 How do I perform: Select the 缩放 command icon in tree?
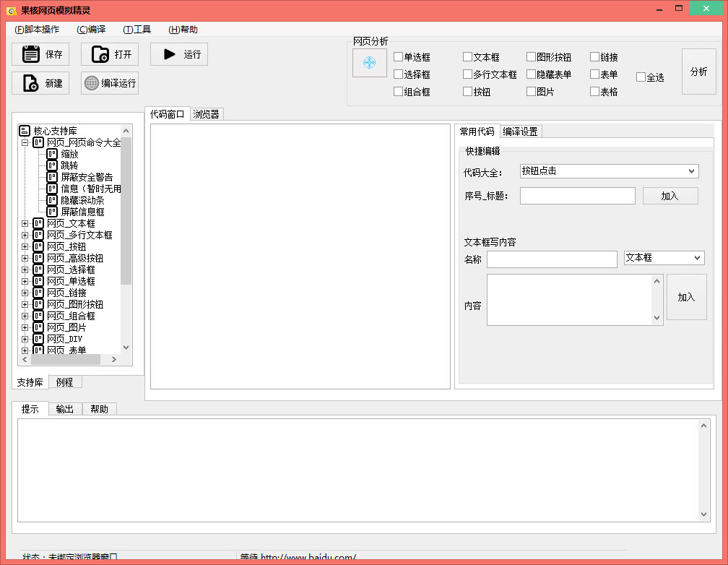point(52,154)
